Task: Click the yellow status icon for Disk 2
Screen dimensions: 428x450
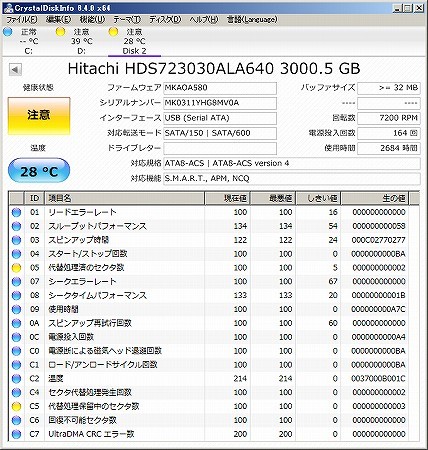Action: click(113, 32)
